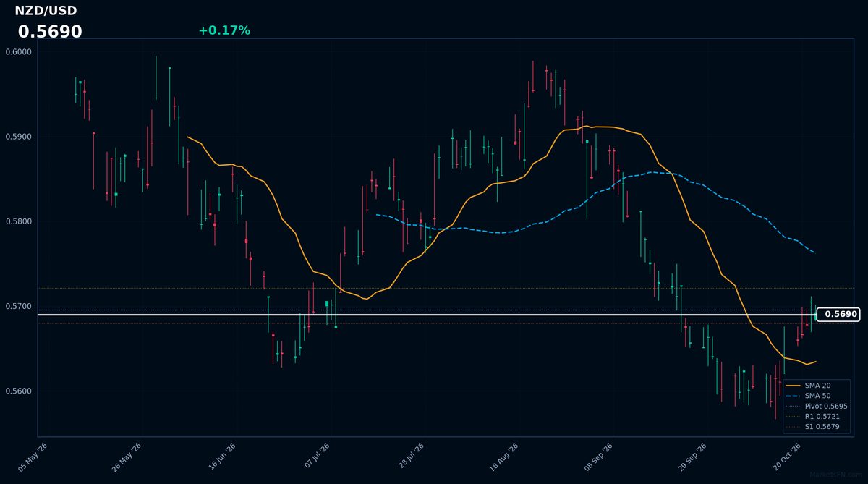Click the 0.5690 price tag on right axis
Screen dimensions: 868x484
[837, 315]
